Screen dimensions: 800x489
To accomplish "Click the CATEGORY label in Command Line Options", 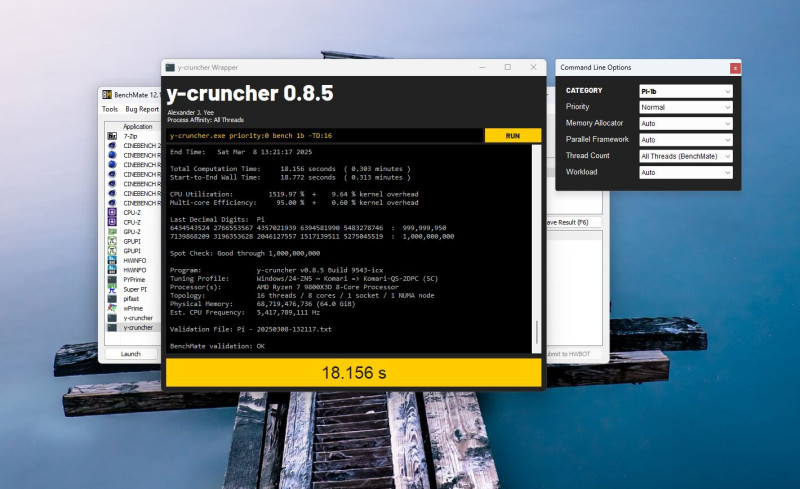I will point(584,90).
